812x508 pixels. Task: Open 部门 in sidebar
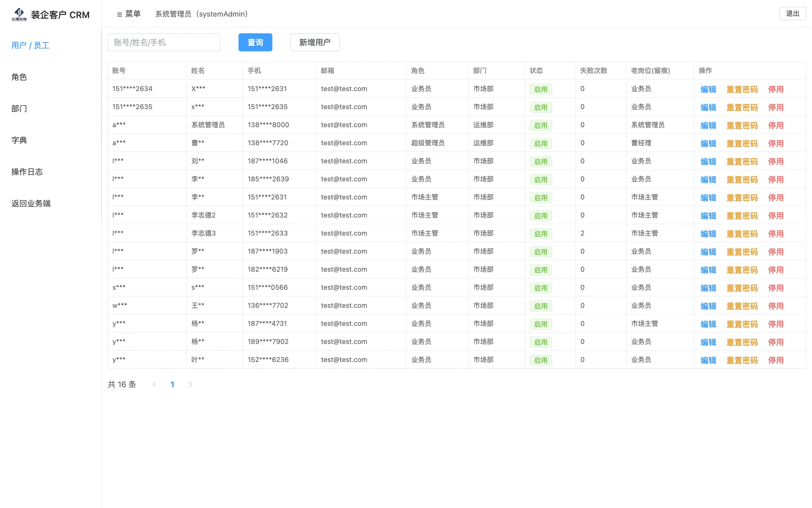19,109
